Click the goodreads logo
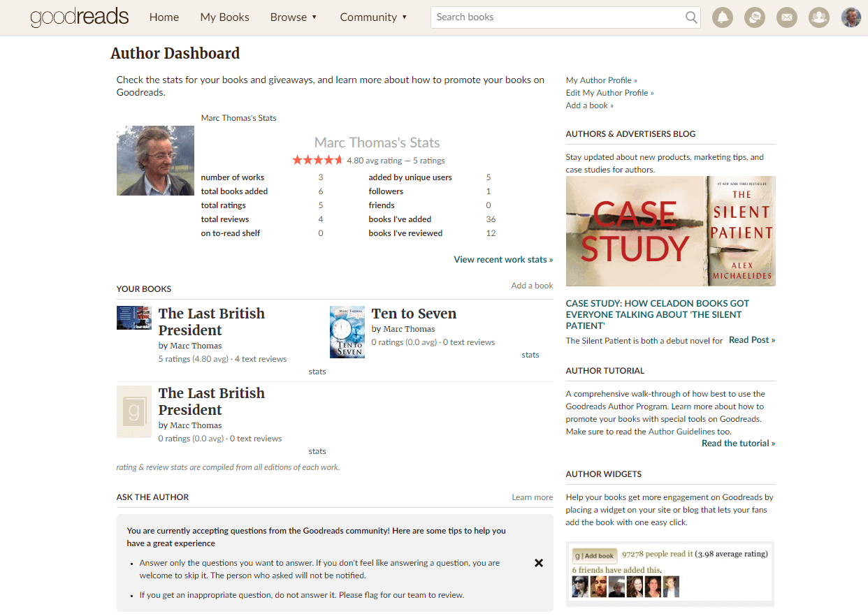The image size is (868, 616). click(x=80, y=17)
